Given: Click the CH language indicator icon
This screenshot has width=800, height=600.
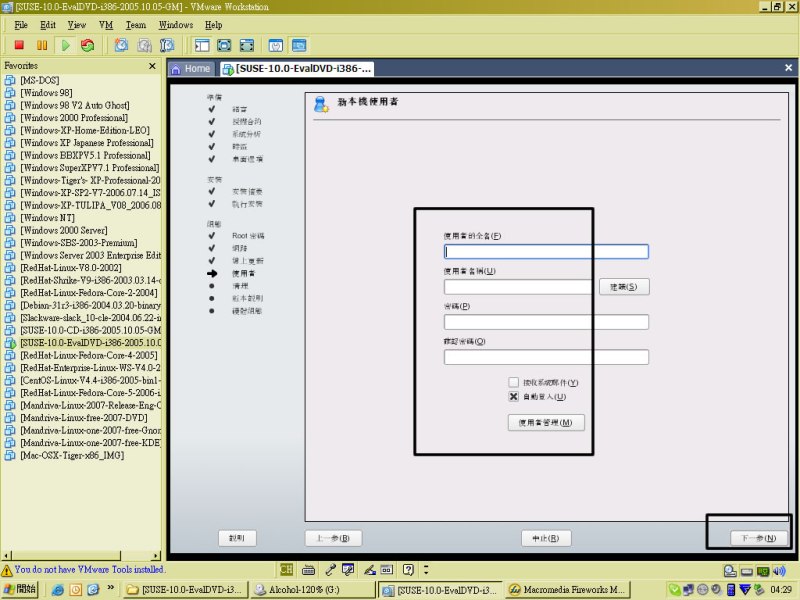Looking at the screenshot, I should click(286, 569).
